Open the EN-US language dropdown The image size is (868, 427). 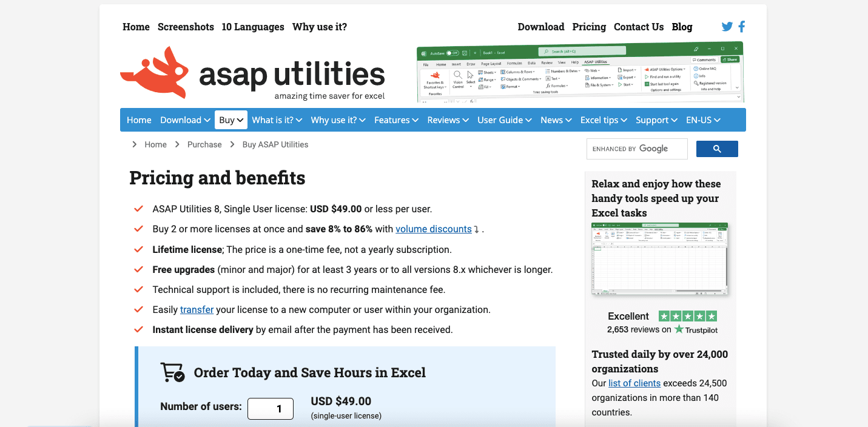[703, 120]
